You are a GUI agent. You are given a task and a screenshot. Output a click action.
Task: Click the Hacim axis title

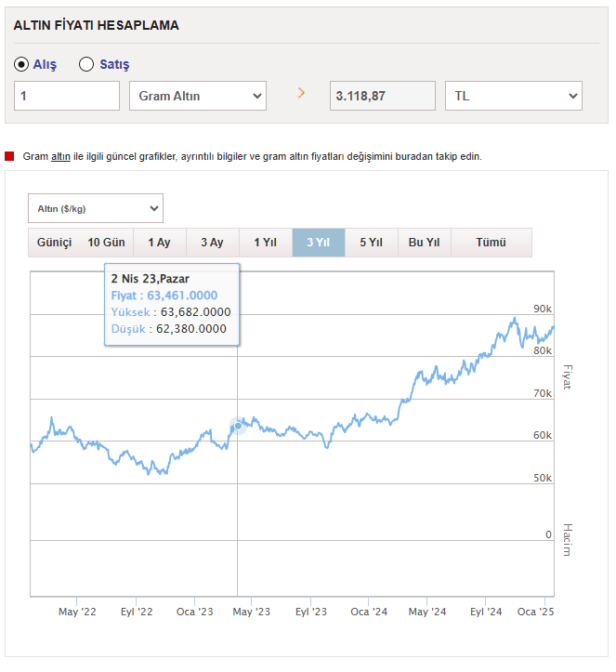pos(567,540)
